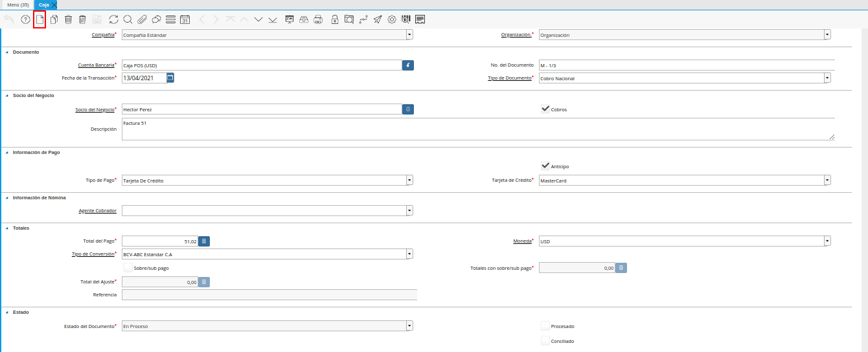
Task: Click the Total del Pago calculator button
Action: click(x=204, y=241)
